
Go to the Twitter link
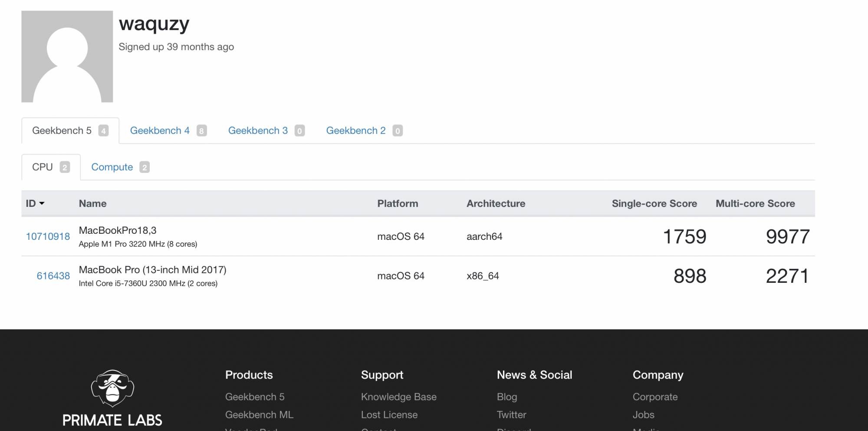point(511,414)
